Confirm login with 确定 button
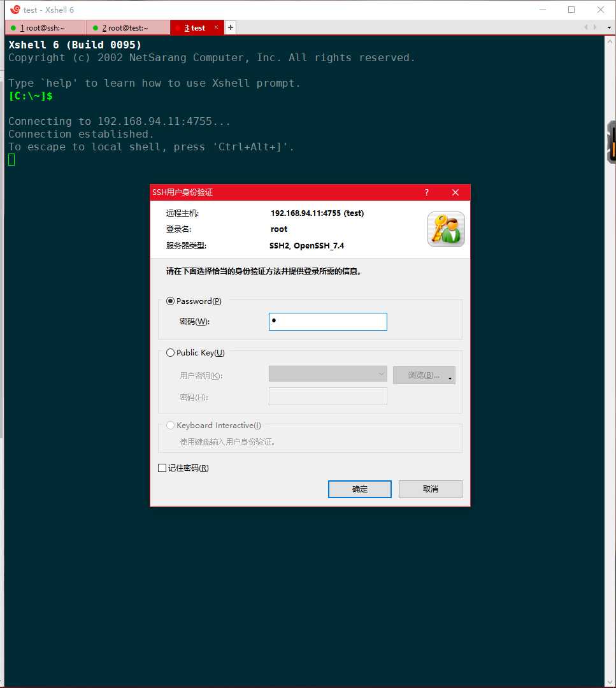 point(360,489)
